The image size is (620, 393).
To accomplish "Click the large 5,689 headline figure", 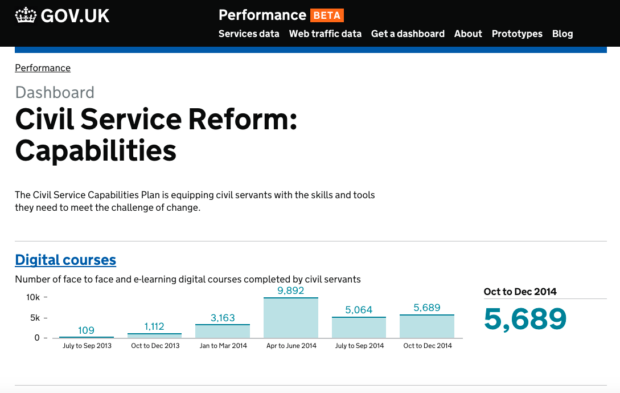I will click(x=525, y=319).
